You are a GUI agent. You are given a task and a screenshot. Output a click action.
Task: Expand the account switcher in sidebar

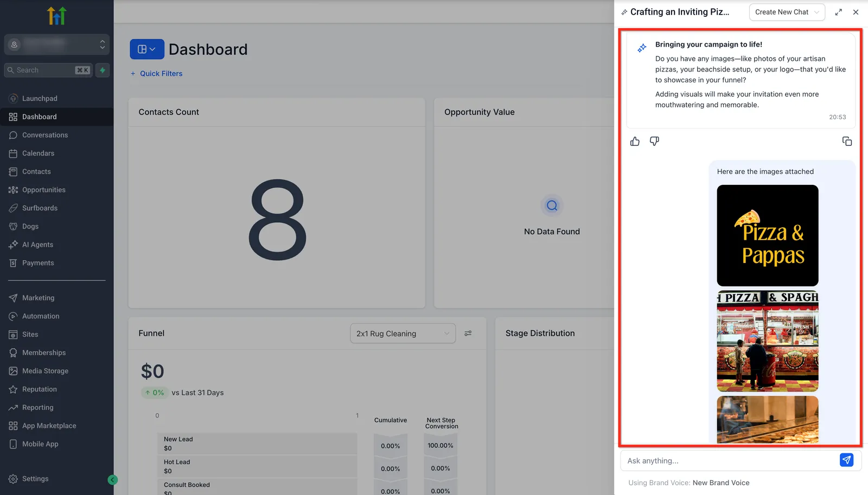click(57, 44)
